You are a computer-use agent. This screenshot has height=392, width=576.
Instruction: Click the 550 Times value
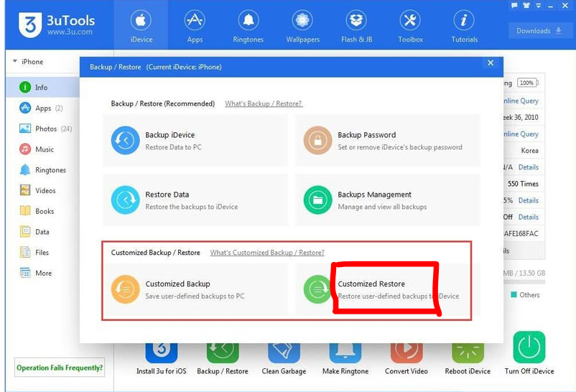pyautogui.click(x=523, y=184)
